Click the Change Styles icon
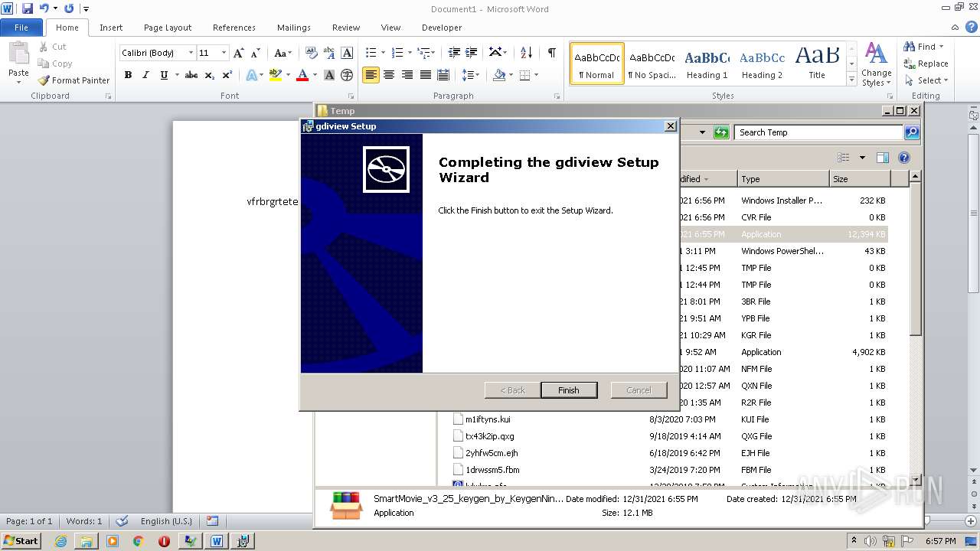The width and height of the screenshot is (980, 551). tap(876, 65)
